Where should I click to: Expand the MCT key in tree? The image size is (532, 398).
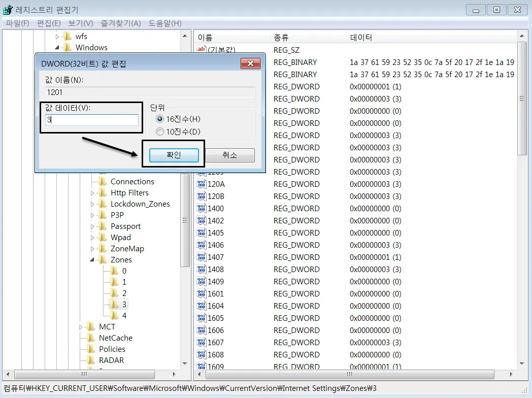pos(81,327)
